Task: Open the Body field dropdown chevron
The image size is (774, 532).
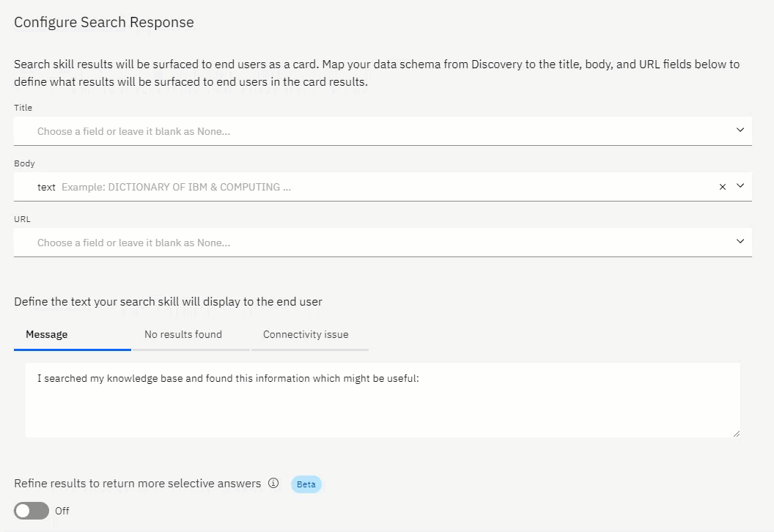Action: [x=740, y=186]
